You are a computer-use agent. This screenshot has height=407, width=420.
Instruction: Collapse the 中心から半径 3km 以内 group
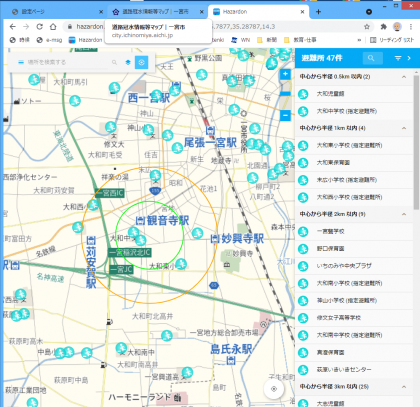coord(404,387)
